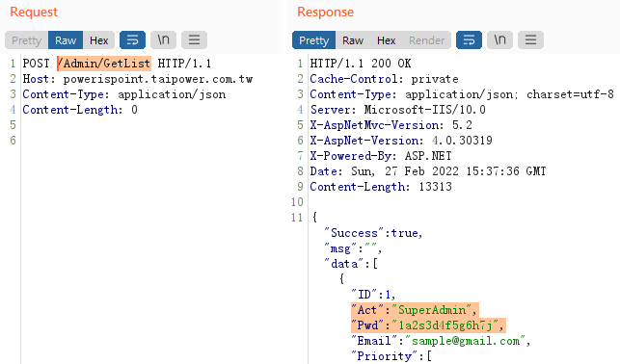Click the "data":[ JSON line
The height and width of the screenshot is (364, 620).
[x=351, y=264]
